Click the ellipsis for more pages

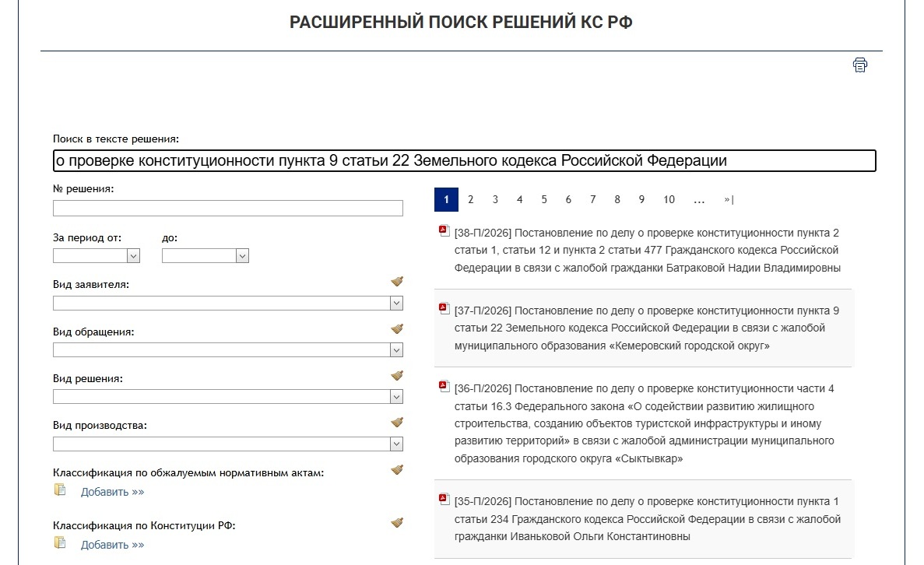click(x=699, y=200)
